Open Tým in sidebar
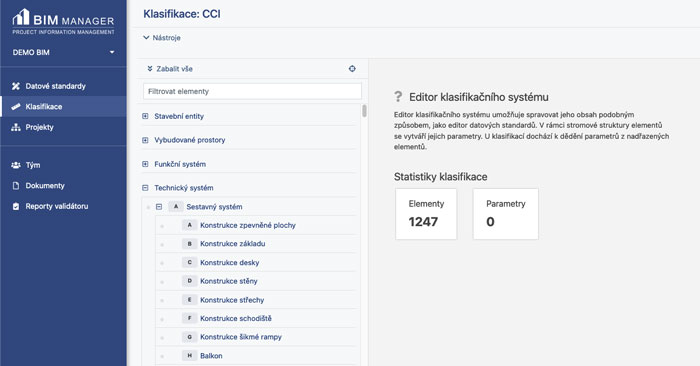This screenshot has height=366, width=700. click(x=63, y=165)
